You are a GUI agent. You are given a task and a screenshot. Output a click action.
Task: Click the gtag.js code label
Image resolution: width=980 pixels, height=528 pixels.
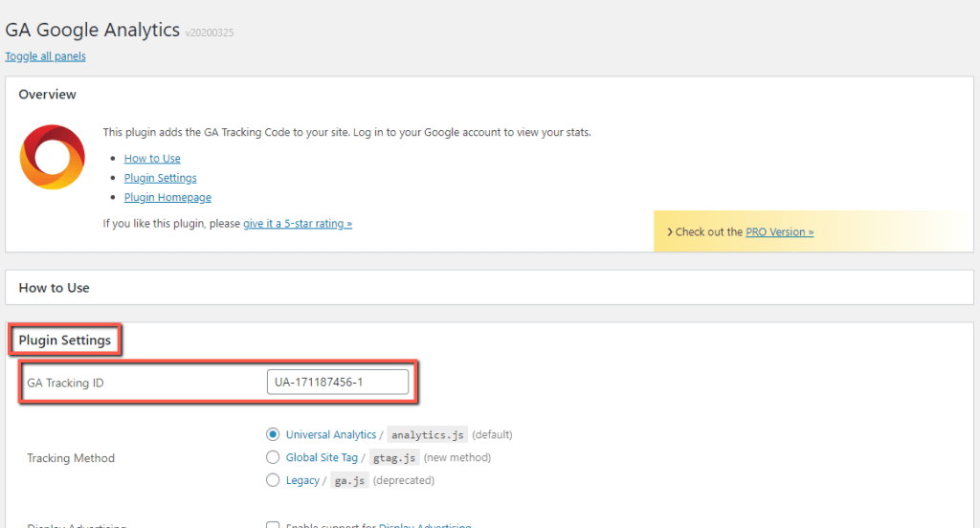394,458
